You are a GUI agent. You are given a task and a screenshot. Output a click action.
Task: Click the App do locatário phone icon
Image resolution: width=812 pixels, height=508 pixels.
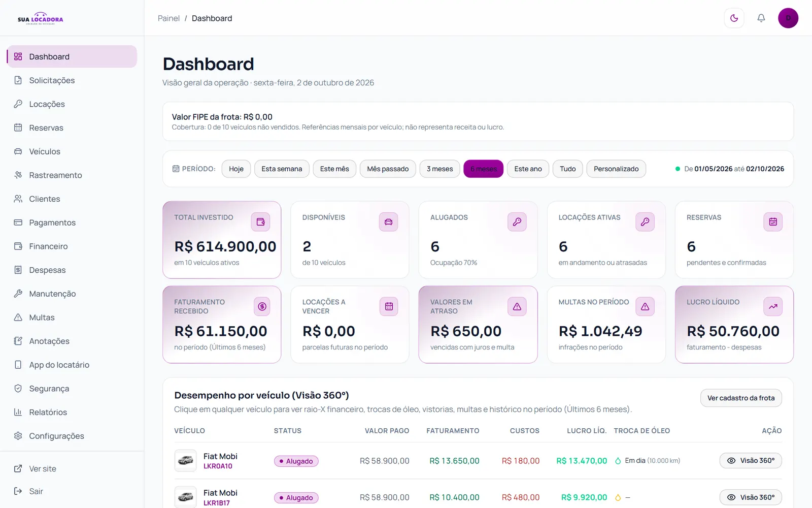18,365
